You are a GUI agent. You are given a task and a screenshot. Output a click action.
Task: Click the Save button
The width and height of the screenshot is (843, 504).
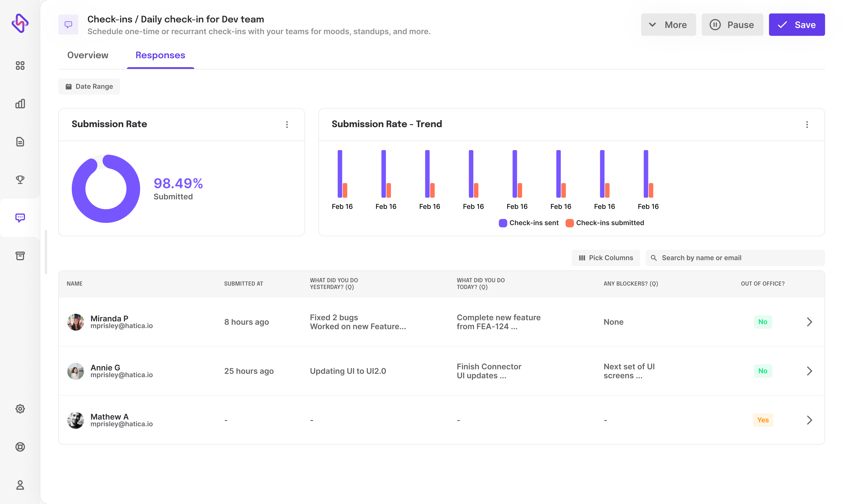pyautogui.click(x=796, y=25)
